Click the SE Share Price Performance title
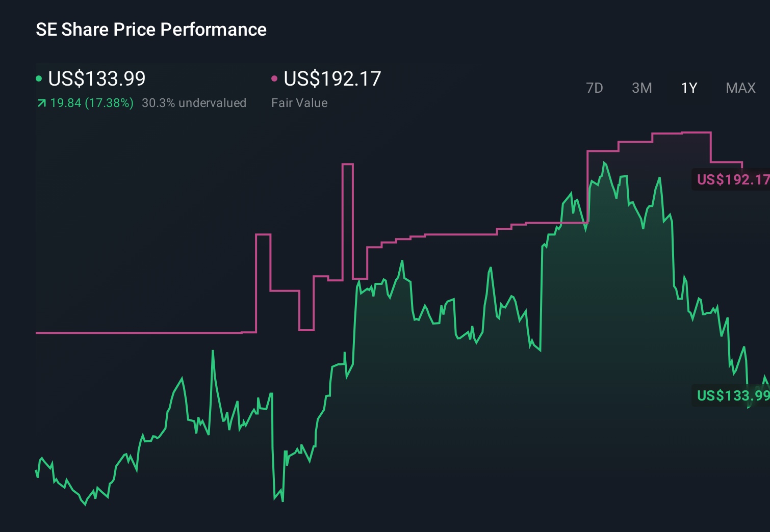 pyautogui.click(x=150, y=29)
